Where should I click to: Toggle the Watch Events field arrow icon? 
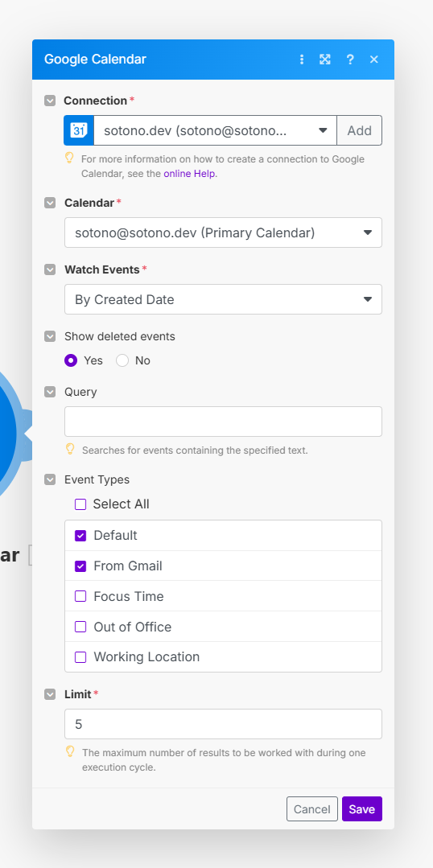50,269
